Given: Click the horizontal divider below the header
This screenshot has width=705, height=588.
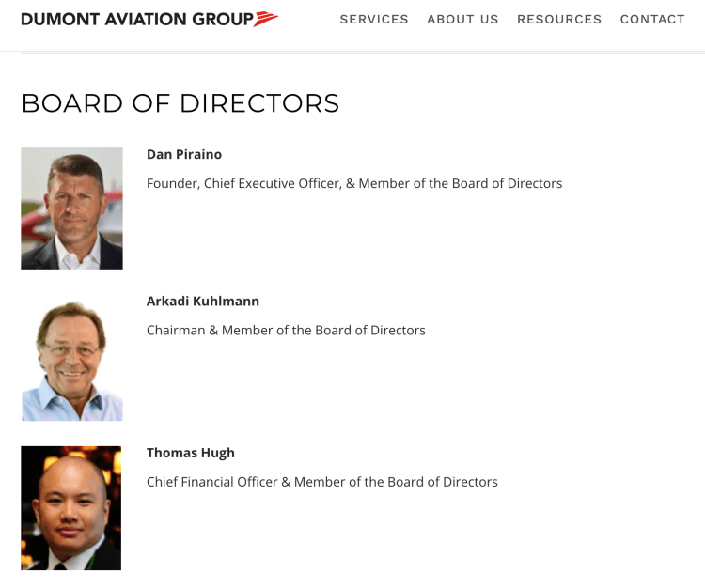Looking at the screenshot, I should tap(363, 53).
